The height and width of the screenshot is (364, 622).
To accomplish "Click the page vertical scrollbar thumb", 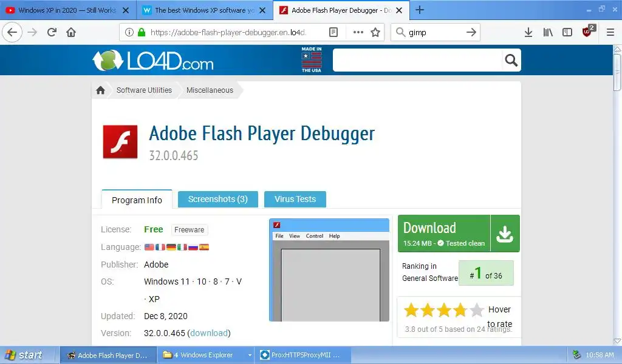I will pyautogui.click(x=617, y=72).
